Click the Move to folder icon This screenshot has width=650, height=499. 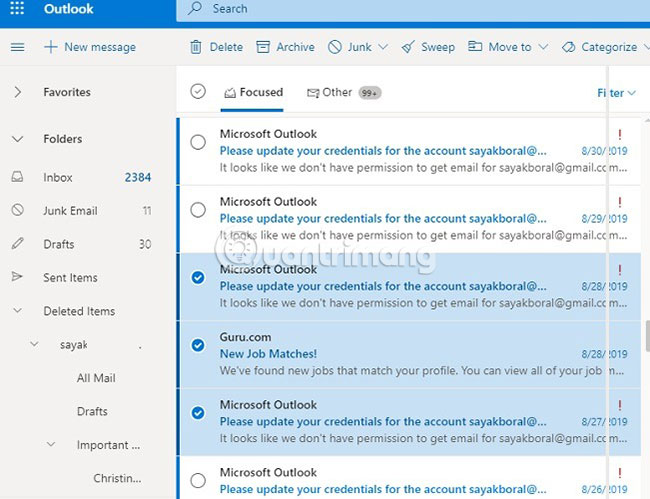[x=475, y=46]
